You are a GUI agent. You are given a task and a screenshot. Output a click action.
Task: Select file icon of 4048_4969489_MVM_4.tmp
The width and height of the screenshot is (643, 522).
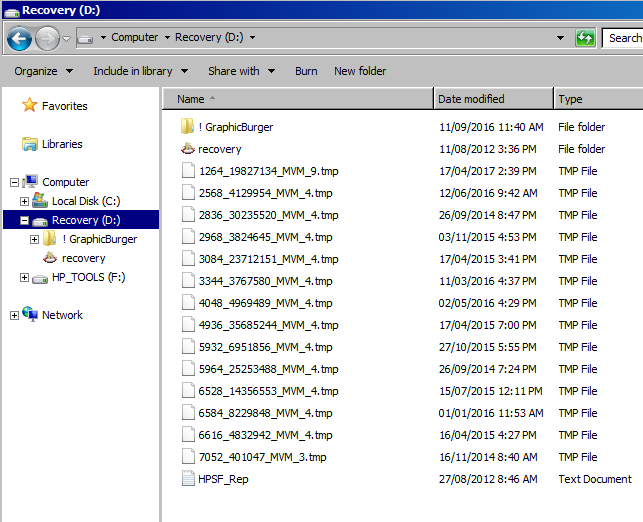(x=188, y=302)
